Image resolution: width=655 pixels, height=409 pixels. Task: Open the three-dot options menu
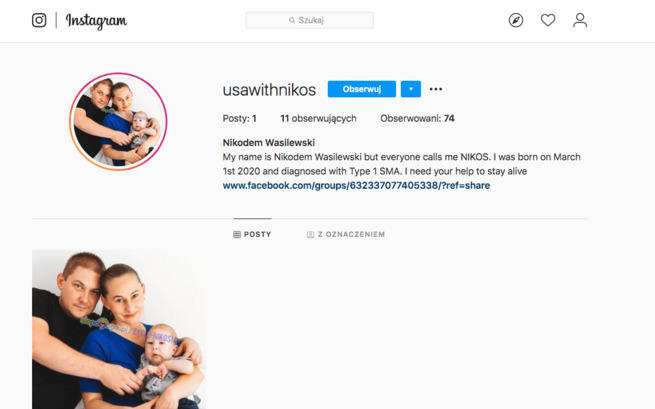tap(436, 89)
